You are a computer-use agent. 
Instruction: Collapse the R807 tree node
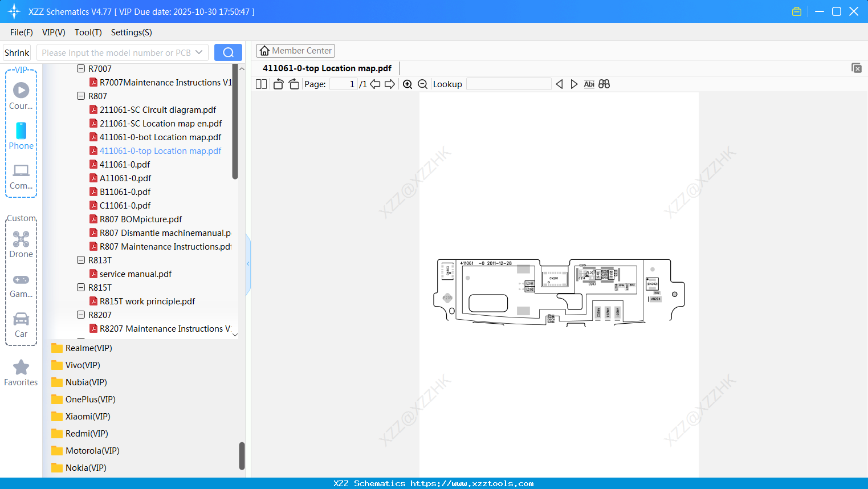[x=81, y=96]
